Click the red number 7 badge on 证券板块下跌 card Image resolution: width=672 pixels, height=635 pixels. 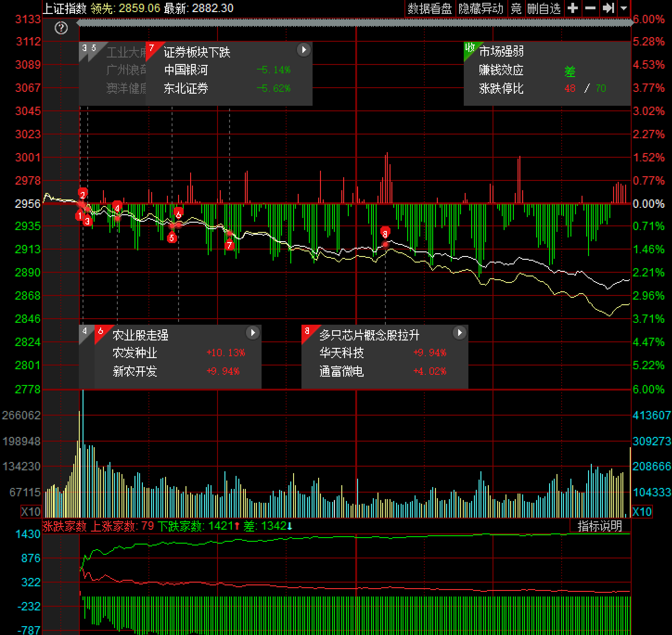(x=151, y=48)
